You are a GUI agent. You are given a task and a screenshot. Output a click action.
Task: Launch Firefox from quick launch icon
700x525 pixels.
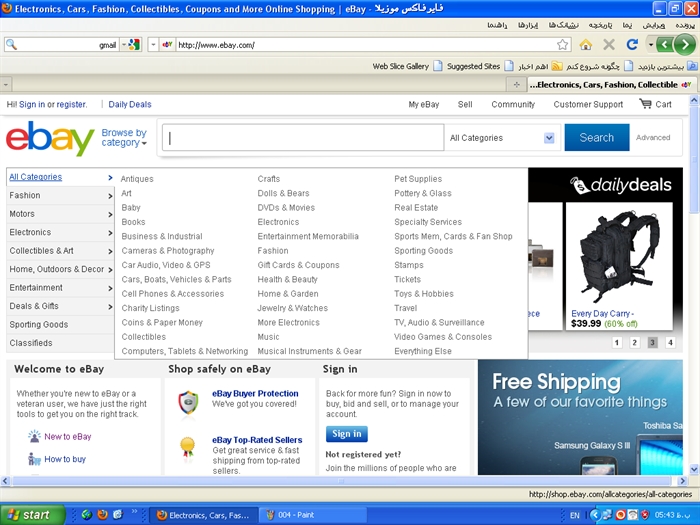pos(102,515)
